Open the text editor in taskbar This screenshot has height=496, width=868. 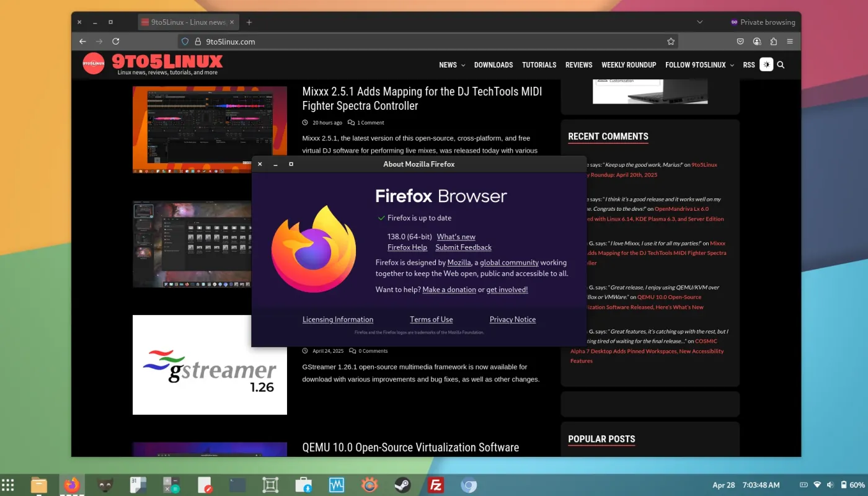(x=205, y=485)
